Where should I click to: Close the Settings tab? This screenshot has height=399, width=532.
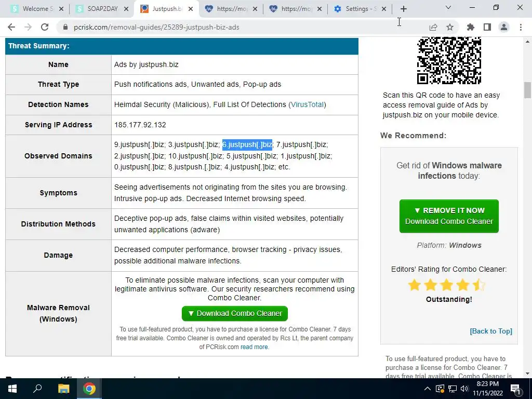coord(384,9)
